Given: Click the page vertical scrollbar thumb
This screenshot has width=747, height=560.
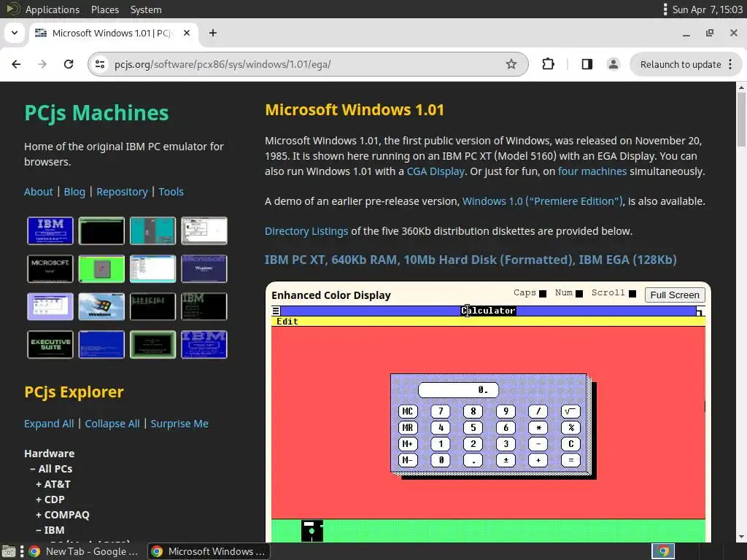Looking at the screenshot, I should [x=741, y=119].
